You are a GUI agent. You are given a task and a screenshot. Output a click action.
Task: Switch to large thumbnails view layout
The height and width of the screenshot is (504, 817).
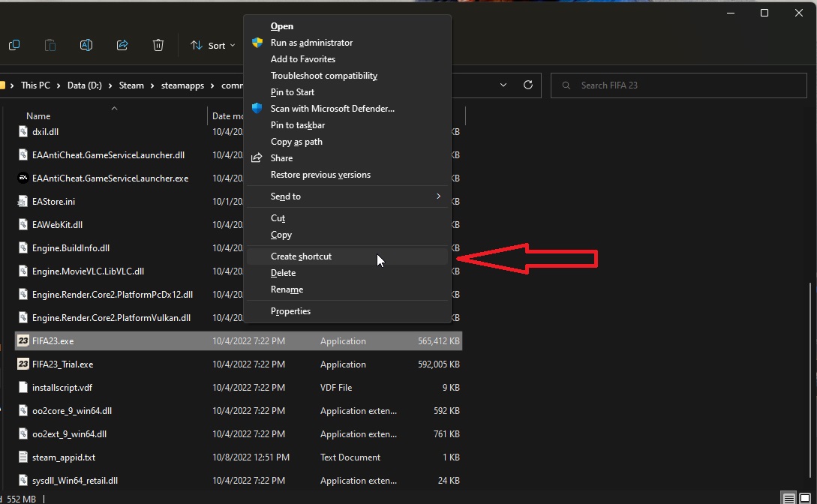coord(805,498)
